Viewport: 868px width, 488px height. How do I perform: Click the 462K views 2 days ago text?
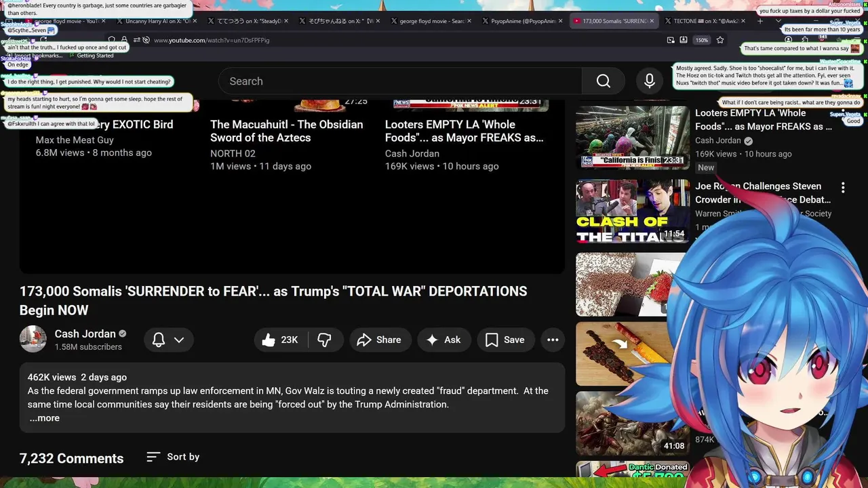click(x=77, y=378)
